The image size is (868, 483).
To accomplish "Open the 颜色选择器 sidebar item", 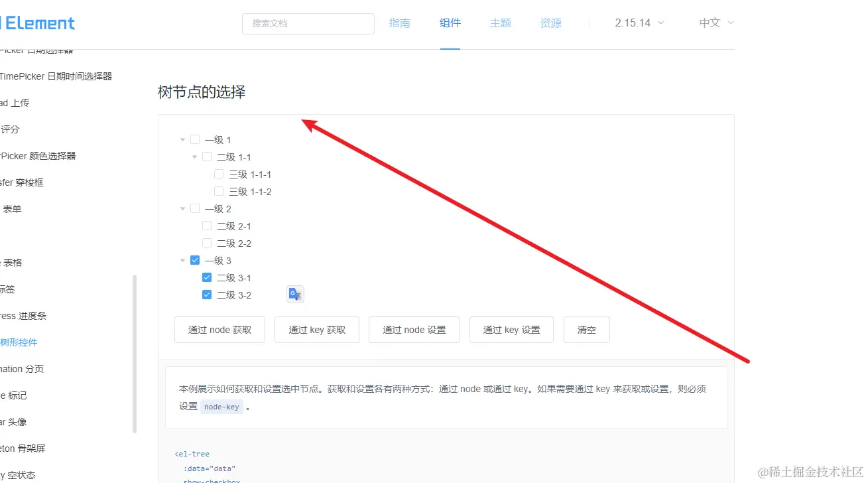I will point(38,156).
